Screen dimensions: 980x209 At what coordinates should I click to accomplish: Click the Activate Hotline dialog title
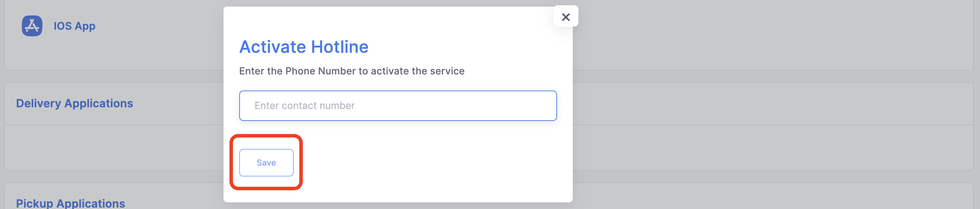pos(303,47)
